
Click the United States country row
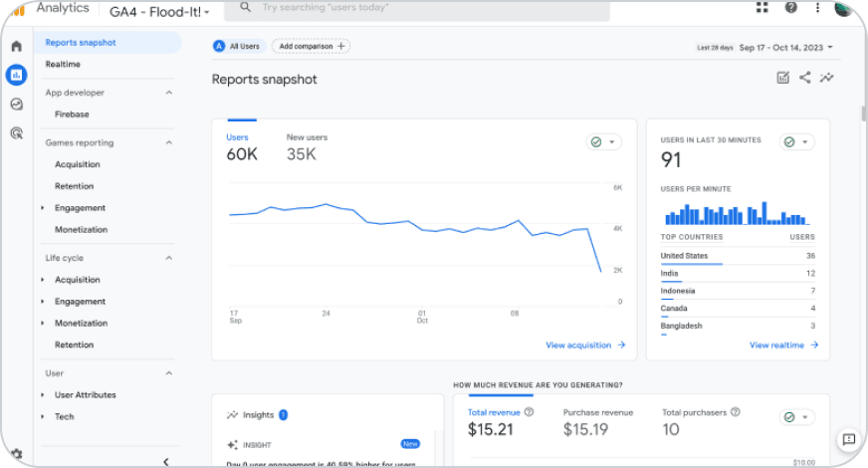(x=738, y=257)
